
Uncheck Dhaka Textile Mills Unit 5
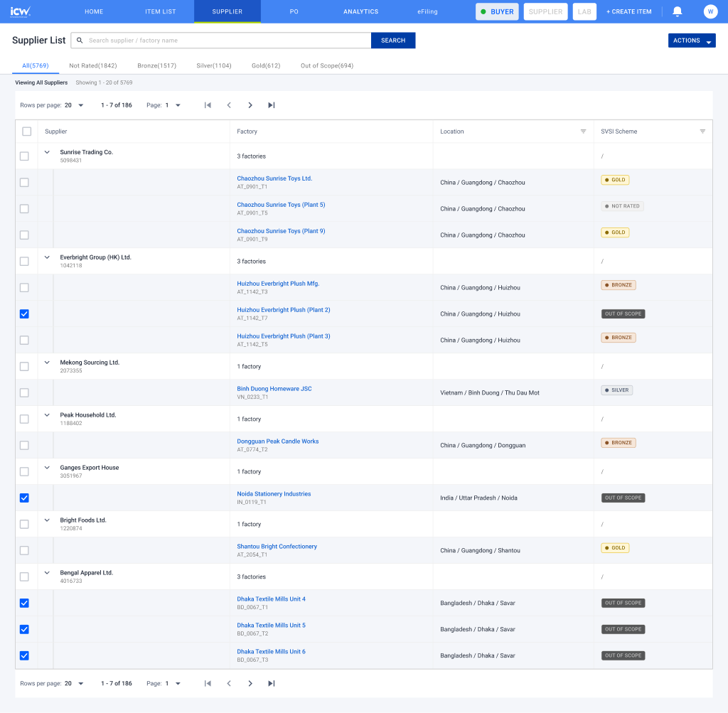(x=24, y=629)
